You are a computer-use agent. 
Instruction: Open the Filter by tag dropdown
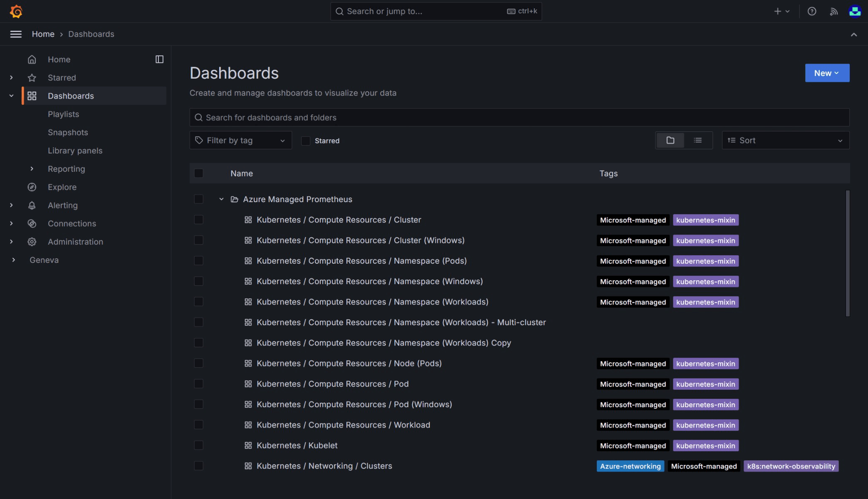click(x=240, y=141)
